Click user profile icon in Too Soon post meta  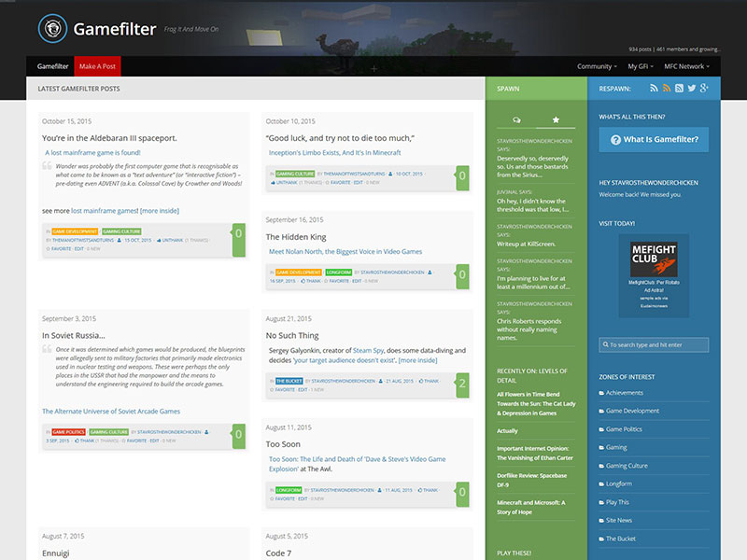379,489
